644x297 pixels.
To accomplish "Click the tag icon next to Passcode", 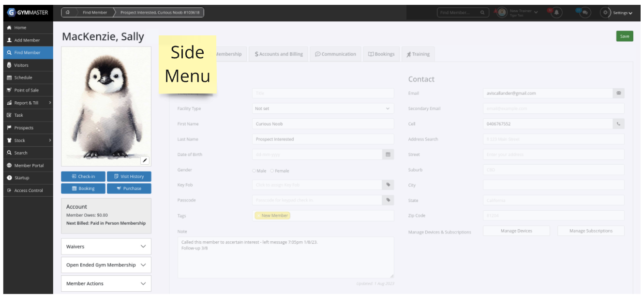I will point(388,200).
